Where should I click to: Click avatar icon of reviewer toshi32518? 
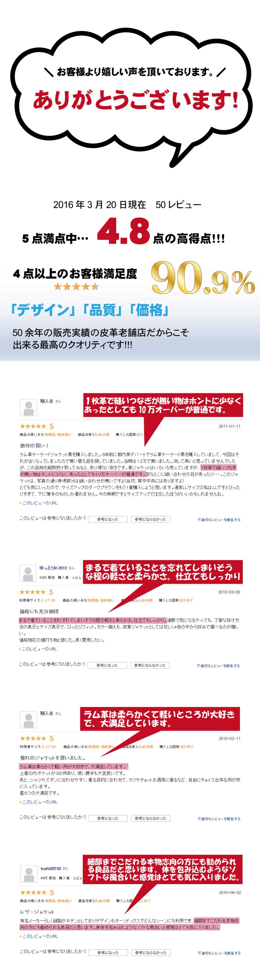tap(28, 874)
